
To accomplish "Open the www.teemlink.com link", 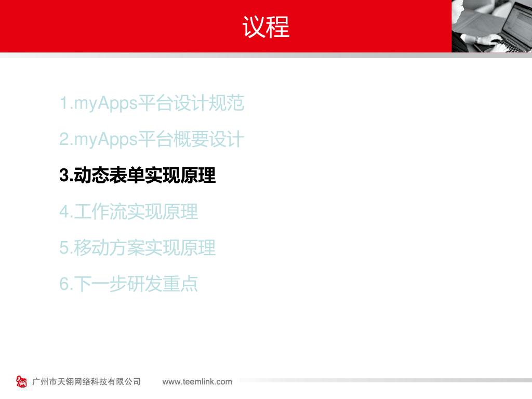I will click(x=197, y=382).
